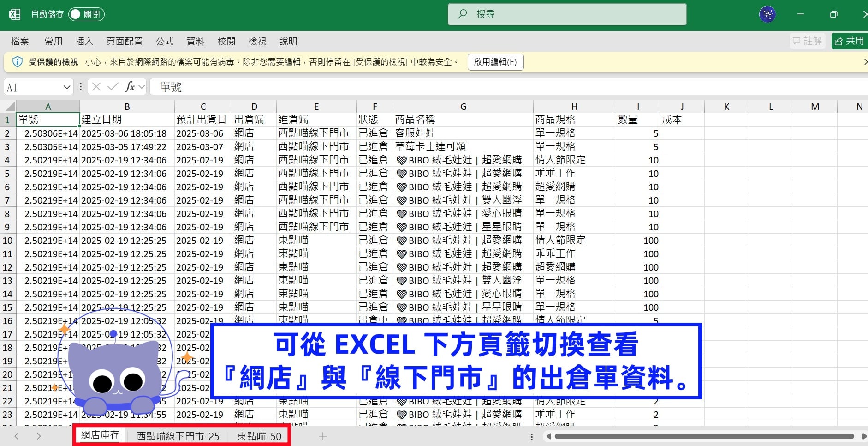Click the insert function fx icon
Viewport: 868px width, 446px height.
[130, 87]
